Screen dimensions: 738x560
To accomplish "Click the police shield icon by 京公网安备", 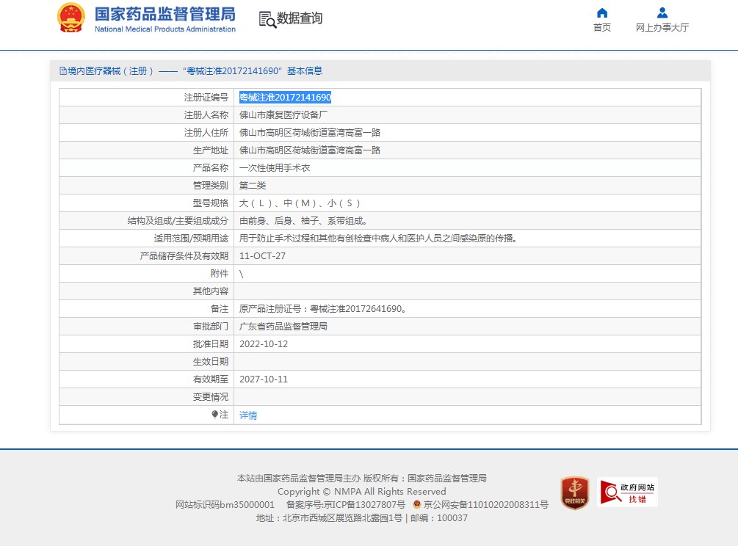I will 416,504.
